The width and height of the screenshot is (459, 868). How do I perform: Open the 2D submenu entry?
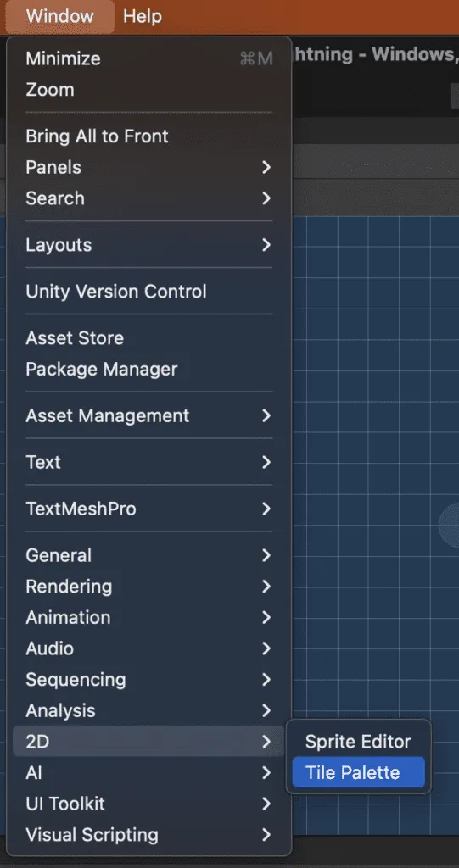[x=148, y=741]
